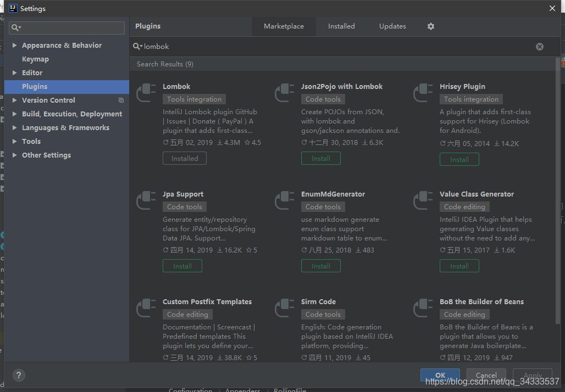Click the Code editing tag under Custom Postfix Templates
Viewport: 565px width, 392px height.
coord(187,314)
